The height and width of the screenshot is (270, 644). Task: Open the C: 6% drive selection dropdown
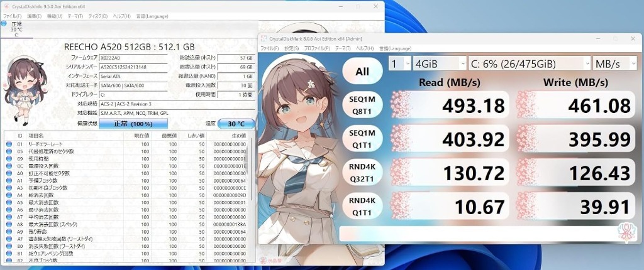(x=530, y=63)
